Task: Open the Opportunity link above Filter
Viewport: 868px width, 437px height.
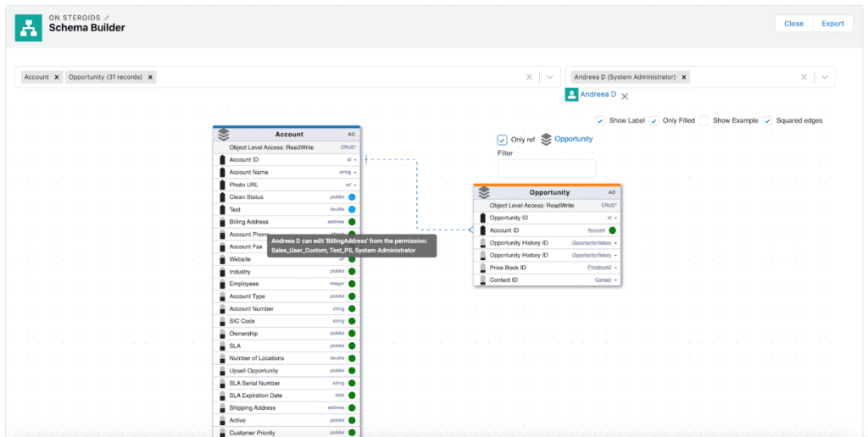Action: [574, 139]
